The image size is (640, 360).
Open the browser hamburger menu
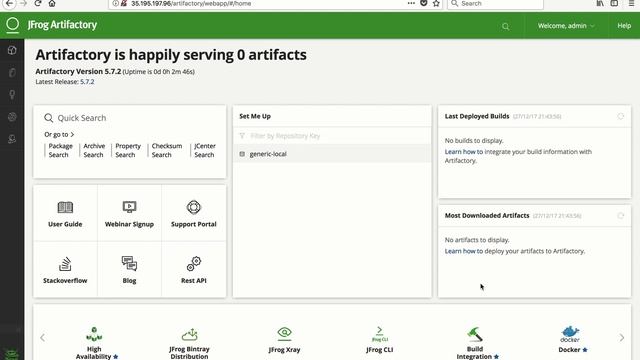(x=631, y=3)
